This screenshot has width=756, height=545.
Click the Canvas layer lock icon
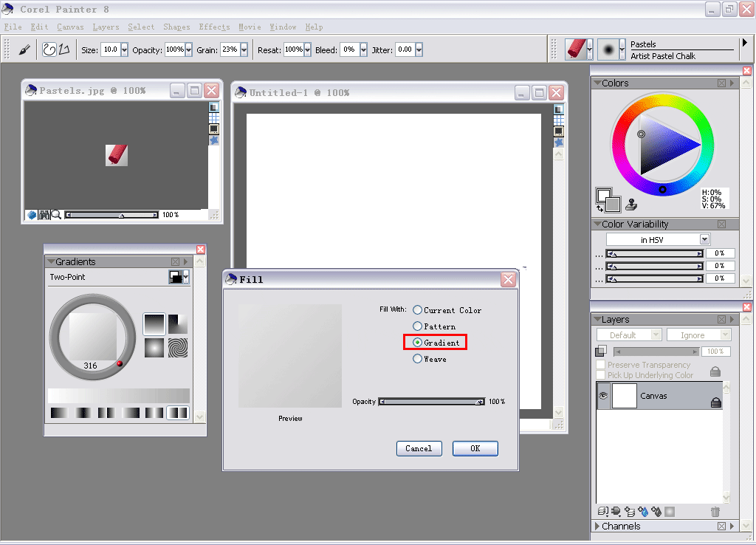716,402
